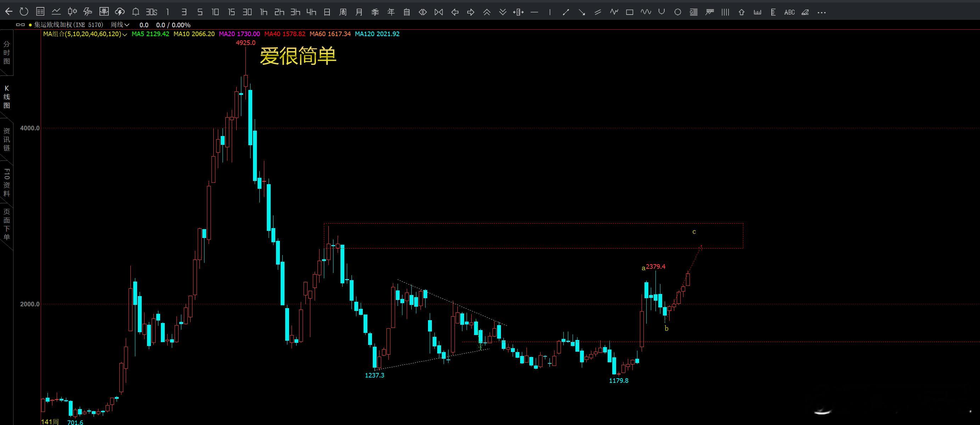Select the ABC text annotation tool
Screen dimensions: 980x425
pos(789,12)
